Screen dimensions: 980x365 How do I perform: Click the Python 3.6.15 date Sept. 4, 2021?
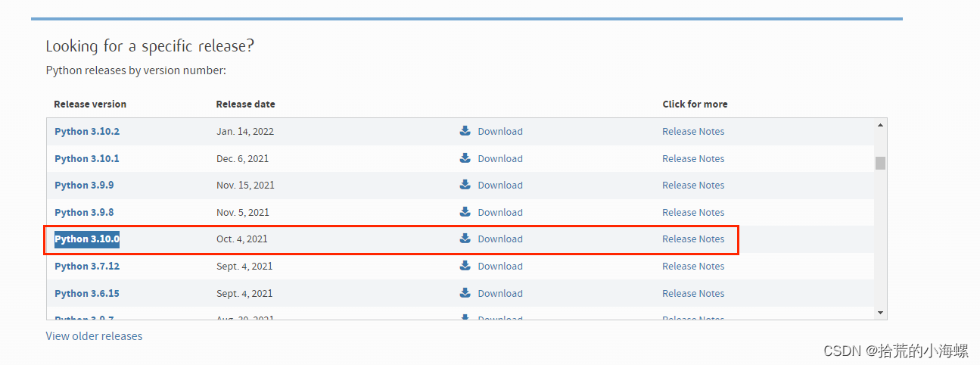point(244,293)
